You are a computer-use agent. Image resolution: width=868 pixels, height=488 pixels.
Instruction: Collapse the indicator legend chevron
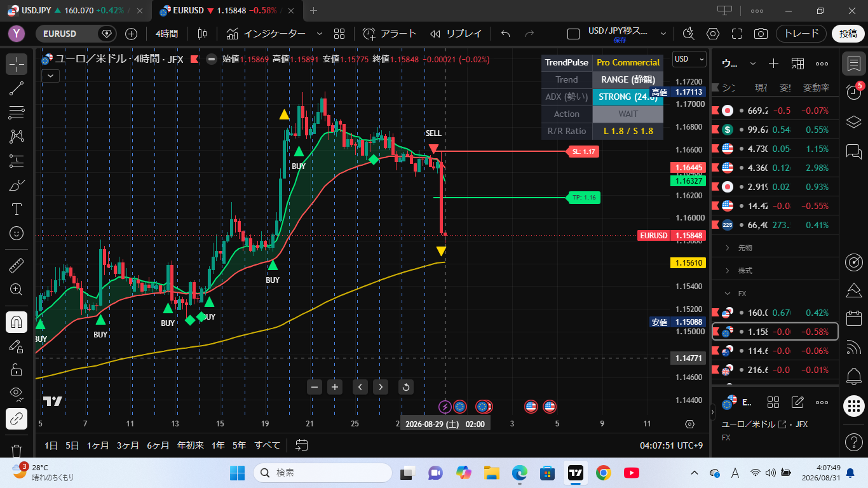(50, 76)
